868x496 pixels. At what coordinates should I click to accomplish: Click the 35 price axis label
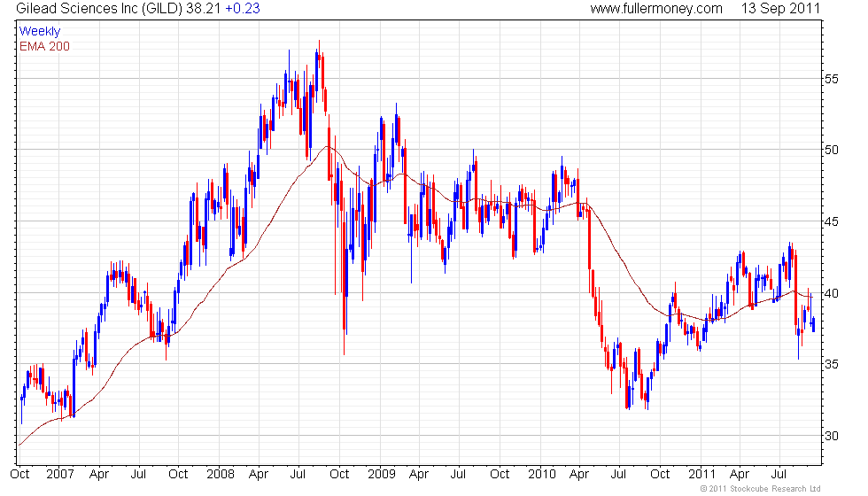click(831, 364)
